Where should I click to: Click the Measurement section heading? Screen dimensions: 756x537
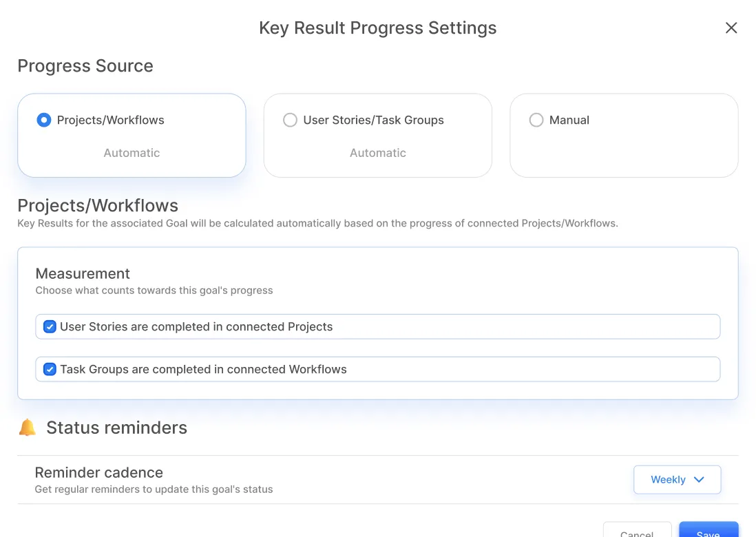click(83, 273)
